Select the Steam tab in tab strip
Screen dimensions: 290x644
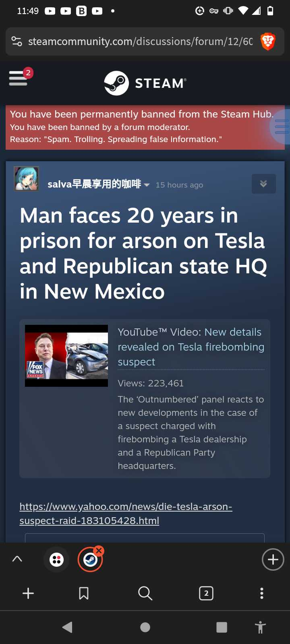pyautogui.click(x=90, y=559)
